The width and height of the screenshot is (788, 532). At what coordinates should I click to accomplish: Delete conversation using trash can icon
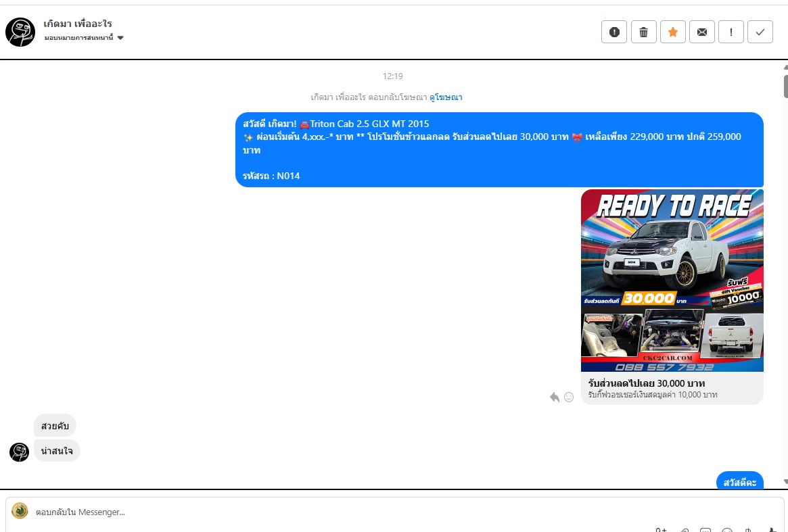pyautogui.click(x=643, y=32)
